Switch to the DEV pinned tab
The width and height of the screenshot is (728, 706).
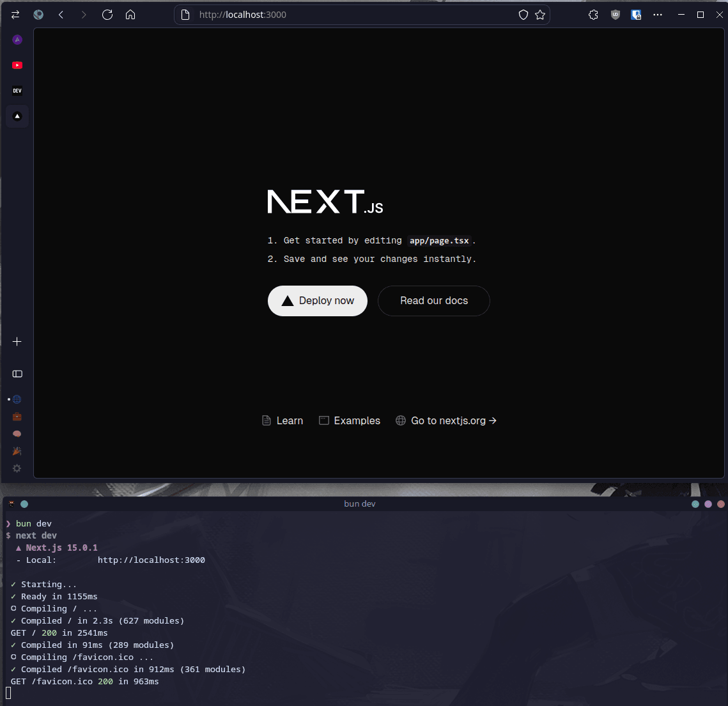(17, 91)
